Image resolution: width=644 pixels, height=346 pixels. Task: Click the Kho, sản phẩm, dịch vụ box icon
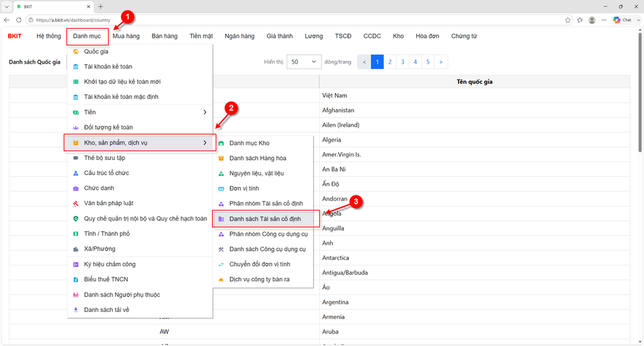[75, 143]
